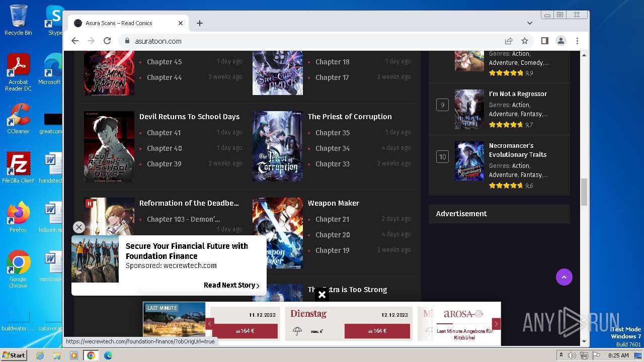The width and height of the screenshot is (644, 362).
Task: Open The Extra is Too Strong title
Action: pos(347,290)
